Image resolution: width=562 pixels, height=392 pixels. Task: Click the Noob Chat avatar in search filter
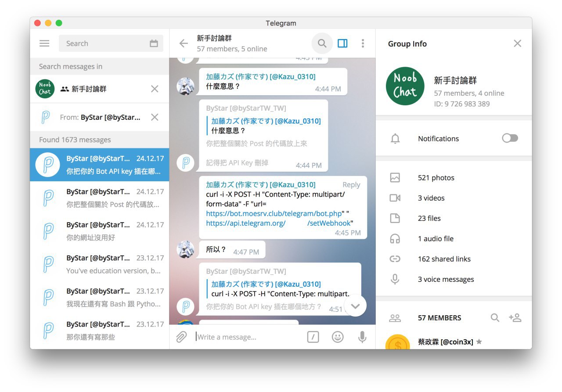point(45,89)
